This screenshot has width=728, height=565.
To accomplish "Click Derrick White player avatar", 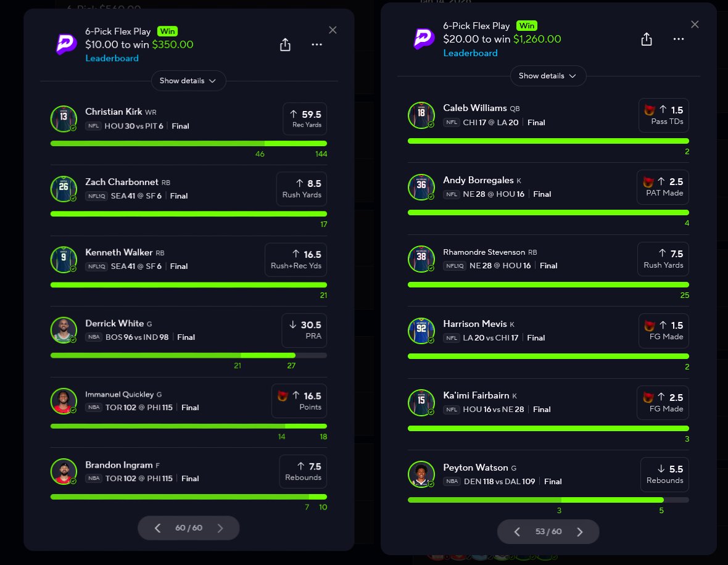I will coord(64,330).
